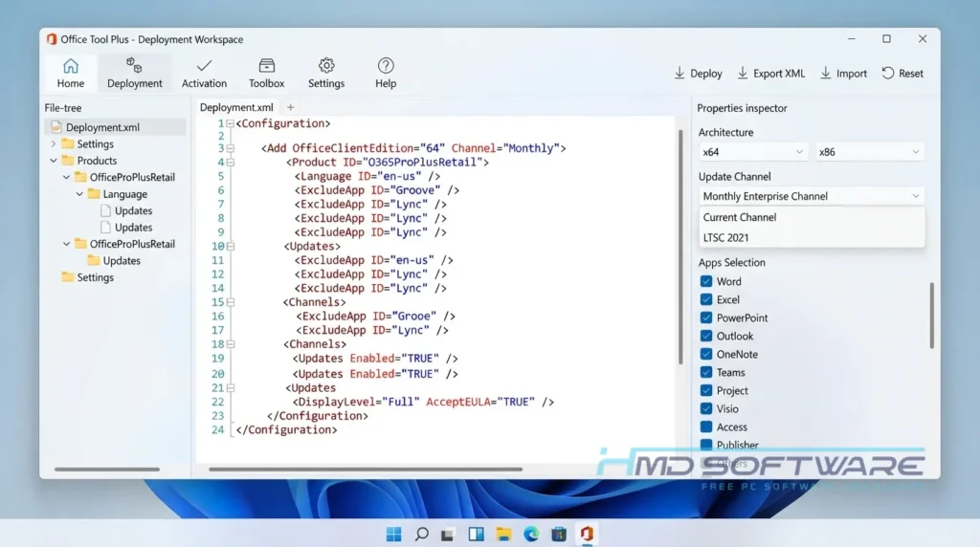Click the Reset button
The height and width of the screenshot is (547, 980).
(902, 73)
